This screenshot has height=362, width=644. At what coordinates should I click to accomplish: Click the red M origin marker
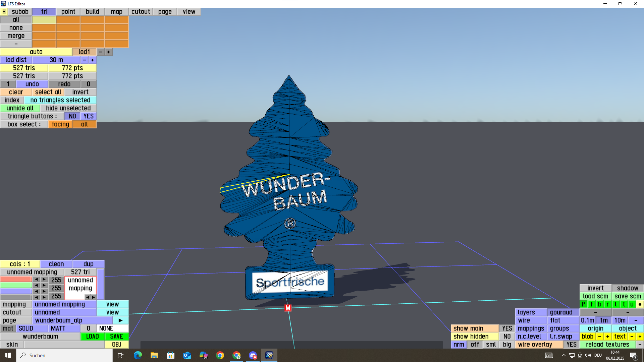point(288,308)
